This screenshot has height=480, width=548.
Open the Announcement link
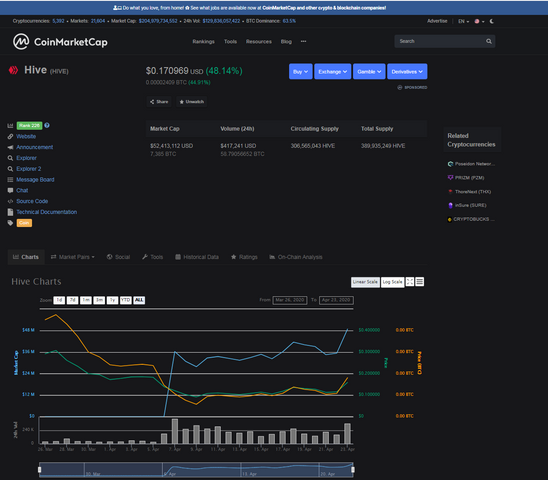coord(35,147)
